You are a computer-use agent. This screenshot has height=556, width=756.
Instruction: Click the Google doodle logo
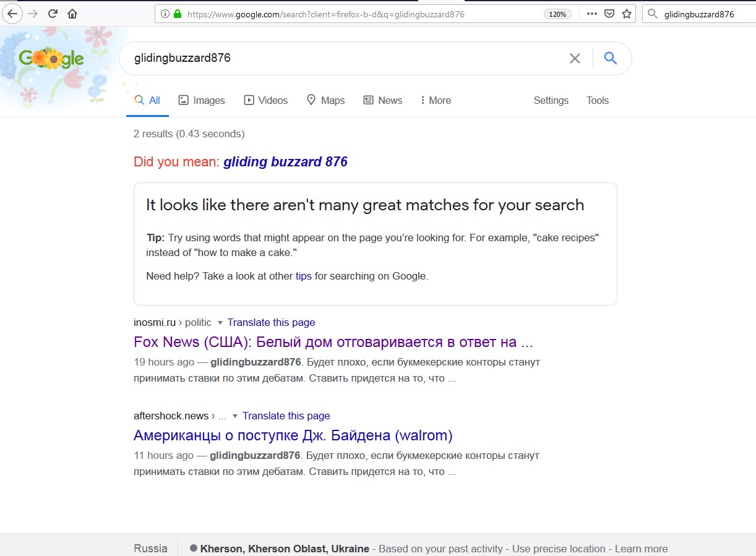[x=51, y=59]
